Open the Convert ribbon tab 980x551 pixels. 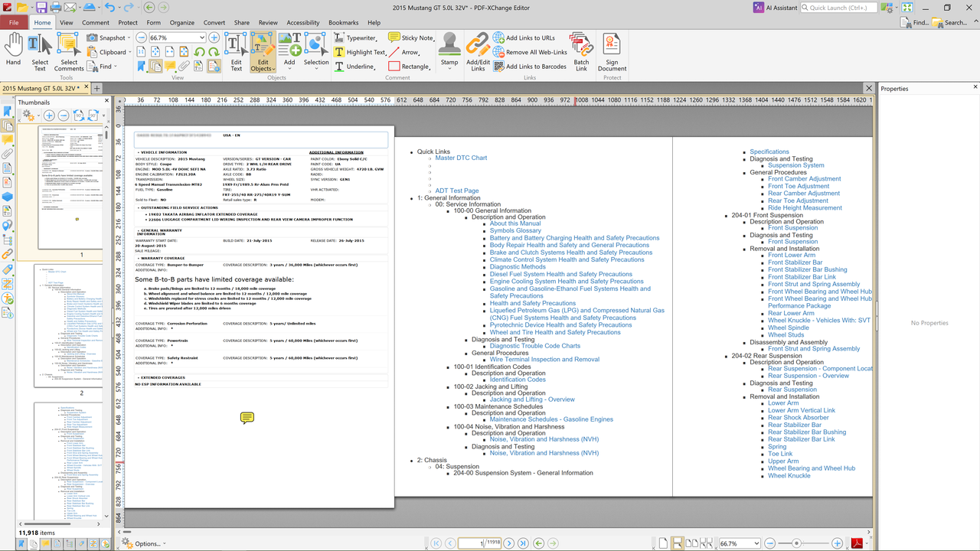click(x=214, y=23)
